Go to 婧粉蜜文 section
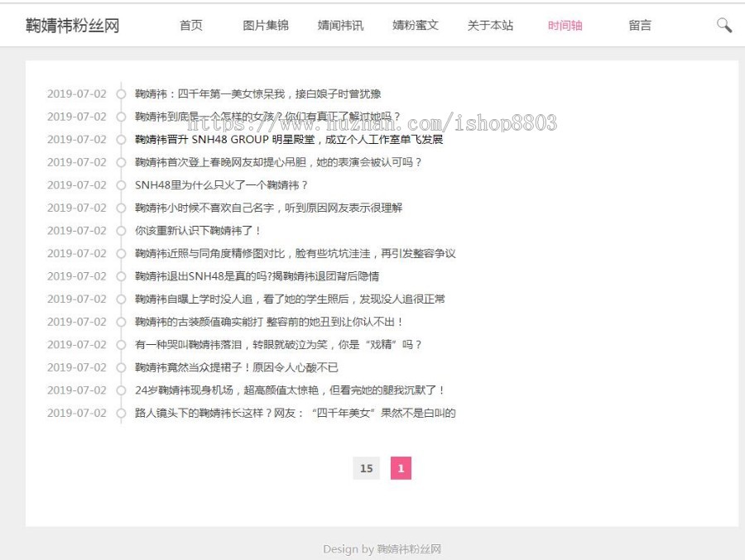745x560 pixels. tap(416, 25)
